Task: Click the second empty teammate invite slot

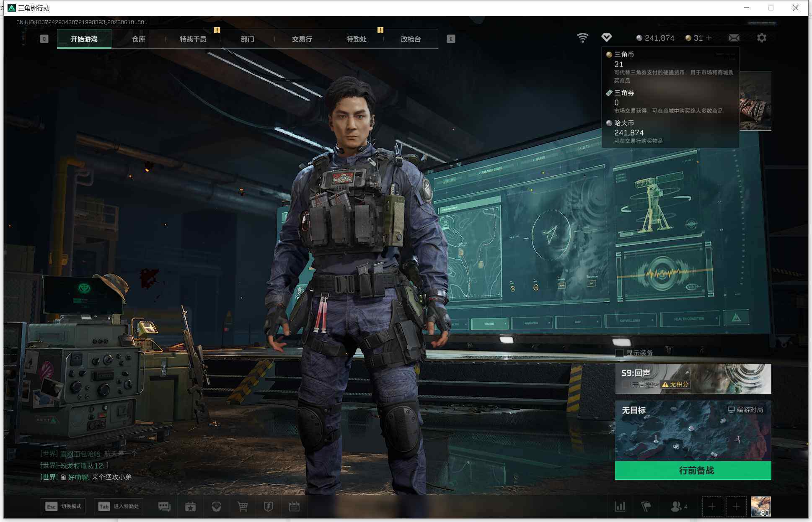Action: tap(736, 507)
